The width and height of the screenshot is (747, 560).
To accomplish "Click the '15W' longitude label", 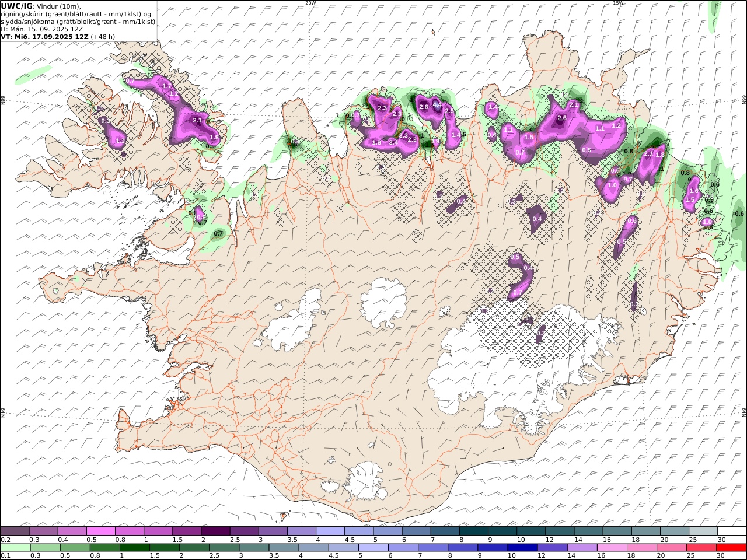I will pyautogui.click(x=618, y=3).
